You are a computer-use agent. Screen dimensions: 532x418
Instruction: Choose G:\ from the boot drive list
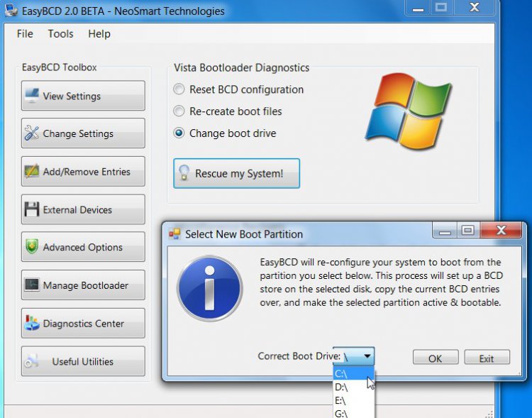pyautogui.click(x=354, y=413)
